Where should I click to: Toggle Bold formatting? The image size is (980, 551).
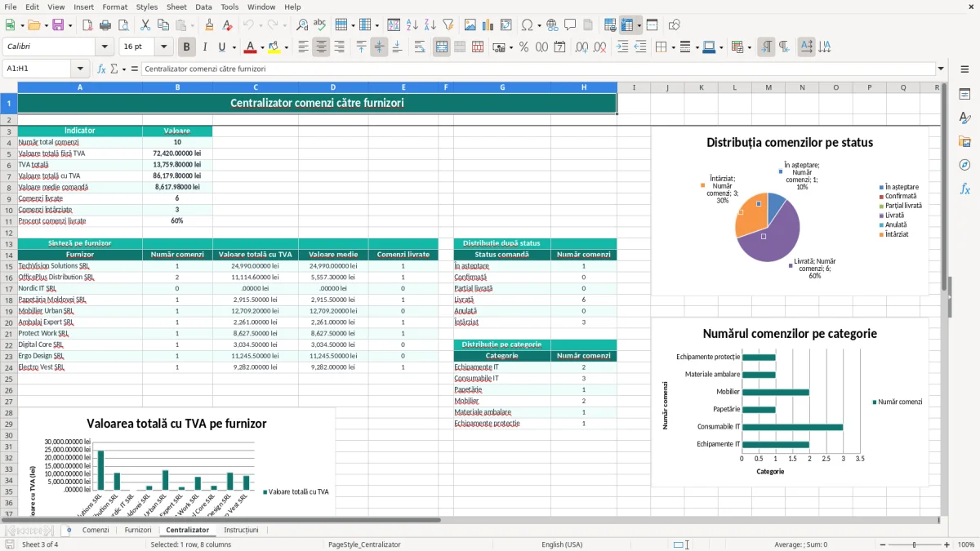click(187, 47)
